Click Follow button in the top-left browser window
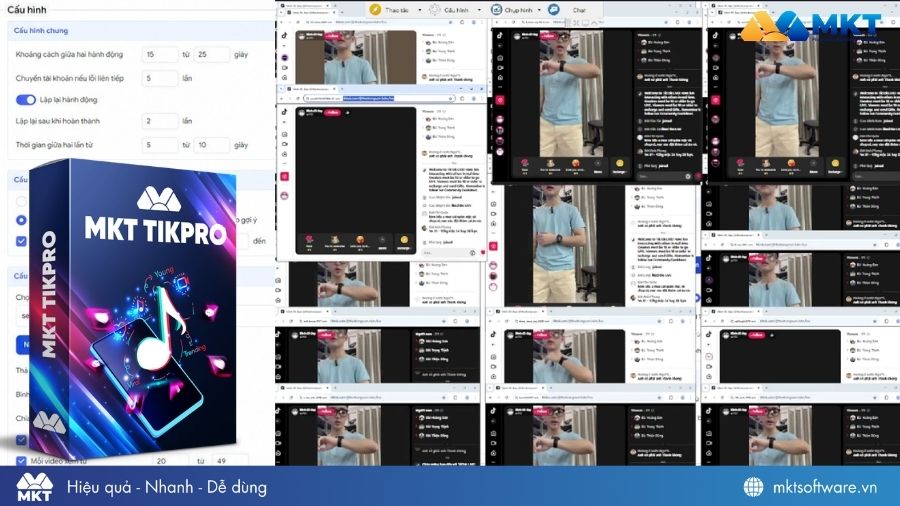The height and width of the screenshot is (506, 900). pos(333,36)
